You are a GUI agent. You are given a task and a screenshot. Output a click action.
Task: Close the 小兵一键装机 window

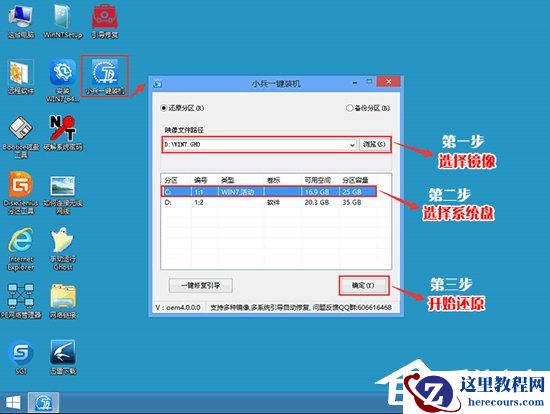point(388,82)
